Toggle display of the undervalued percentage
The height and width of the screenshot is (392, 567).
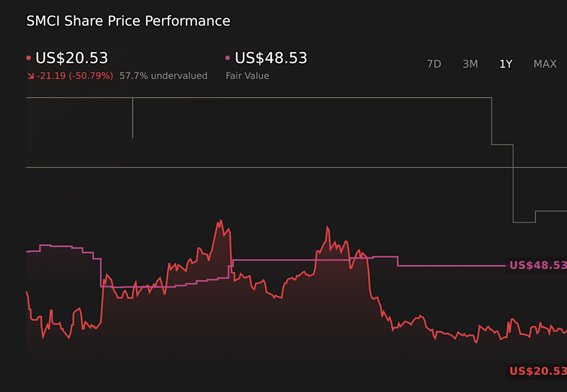point(164,76)
